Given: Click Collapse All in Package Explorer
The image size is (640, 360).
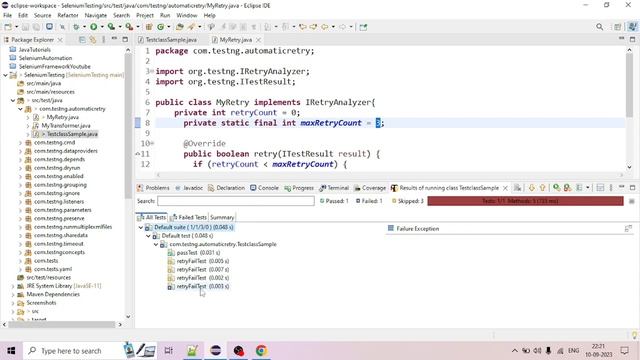Looking at the screenshot, I should (x=82, y=40).
